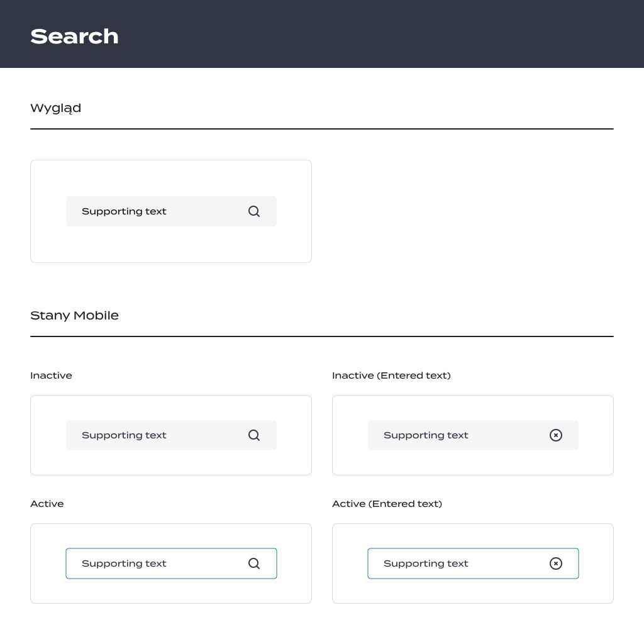
Task: Click the divider line beneath Wygląd heading
Action: click(x=322, y=129)
